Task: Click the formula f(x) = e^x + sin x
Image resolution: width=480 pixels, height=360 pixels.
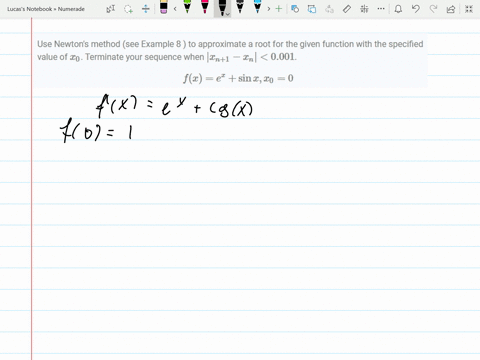Action: point(238,78)
